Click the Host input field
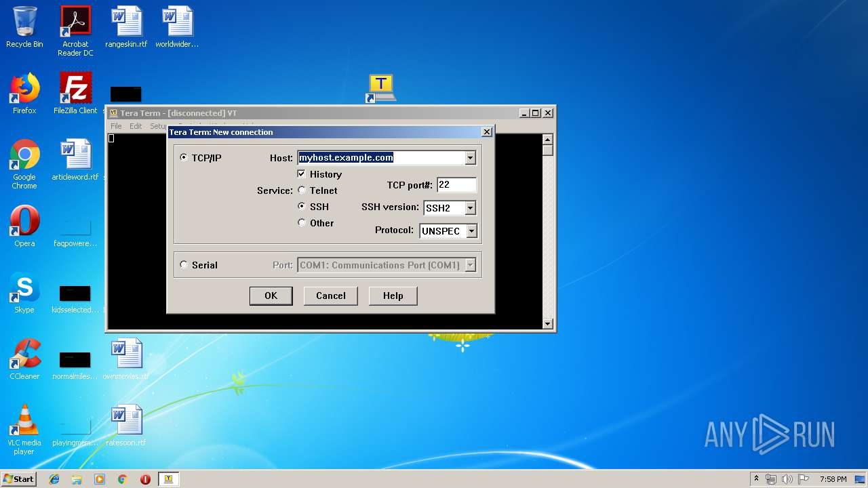 [x=381, y=158]
